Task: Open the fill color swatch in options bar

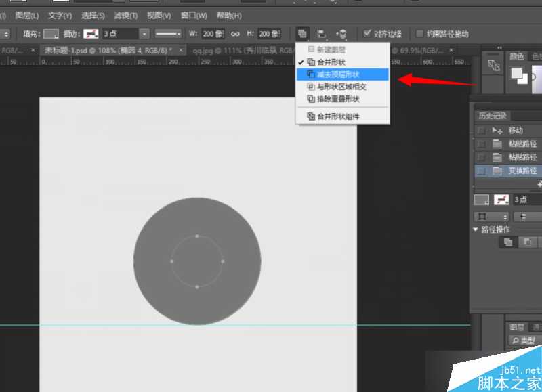Action: pos(51,33)
